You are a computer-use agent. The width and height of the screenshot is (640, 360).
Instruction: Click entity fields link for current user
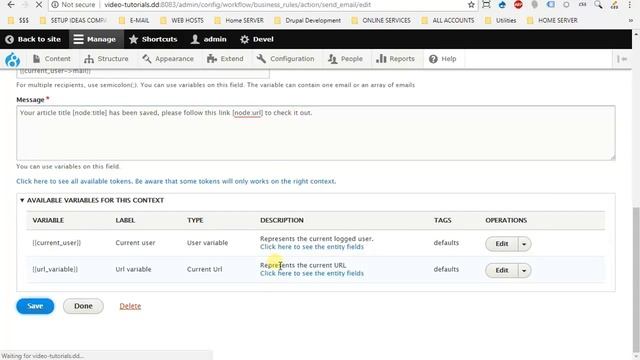(x=312, y=247)
